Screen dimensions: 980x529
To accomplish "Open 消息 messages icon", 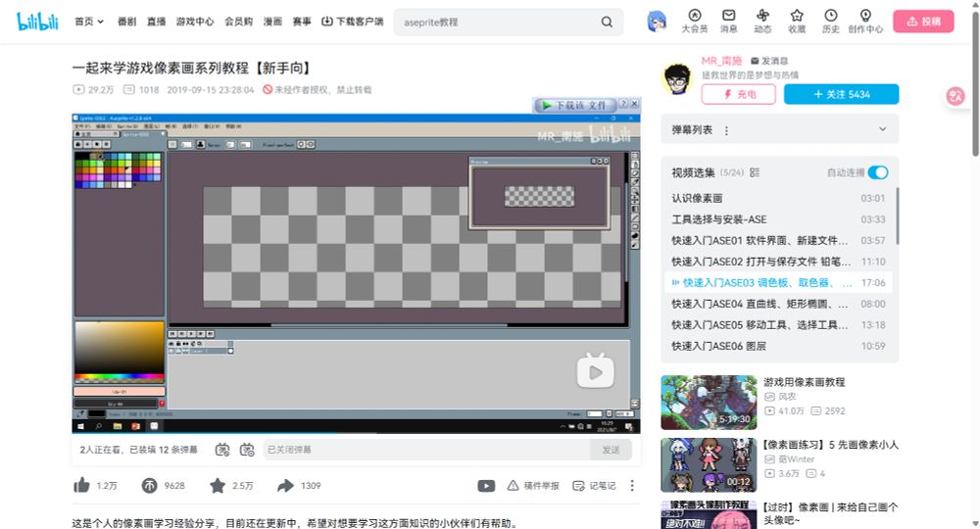I will point(729,22).
